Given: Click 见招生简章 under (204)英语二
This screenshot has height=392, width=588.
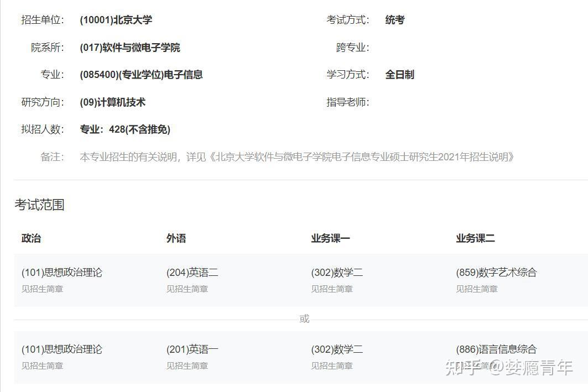Looking at the screenshot, I should (x=187, y=289).
